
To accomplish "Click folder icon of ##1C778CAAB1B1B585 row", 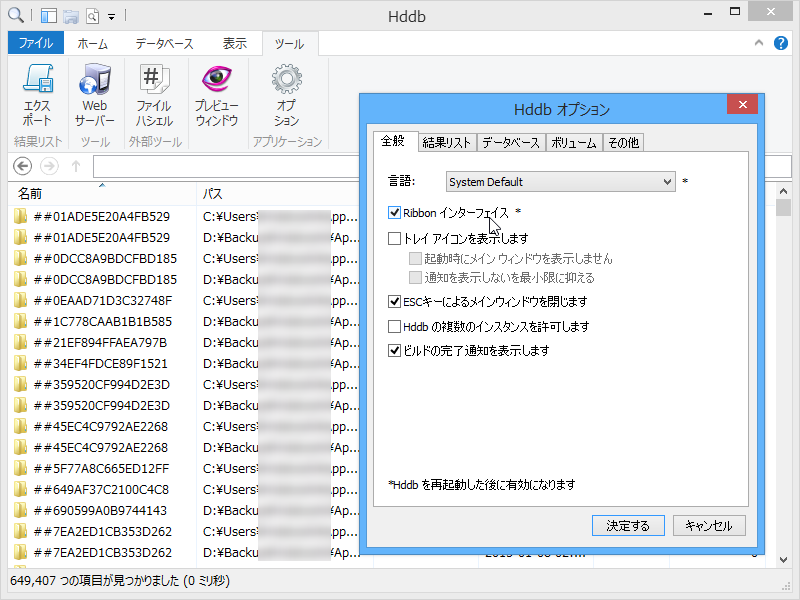I will tap(20, 321).
